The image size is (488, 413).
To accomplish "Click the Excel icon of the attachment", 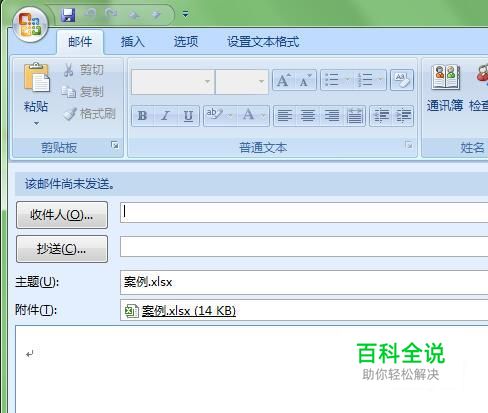I will (132, 311).
